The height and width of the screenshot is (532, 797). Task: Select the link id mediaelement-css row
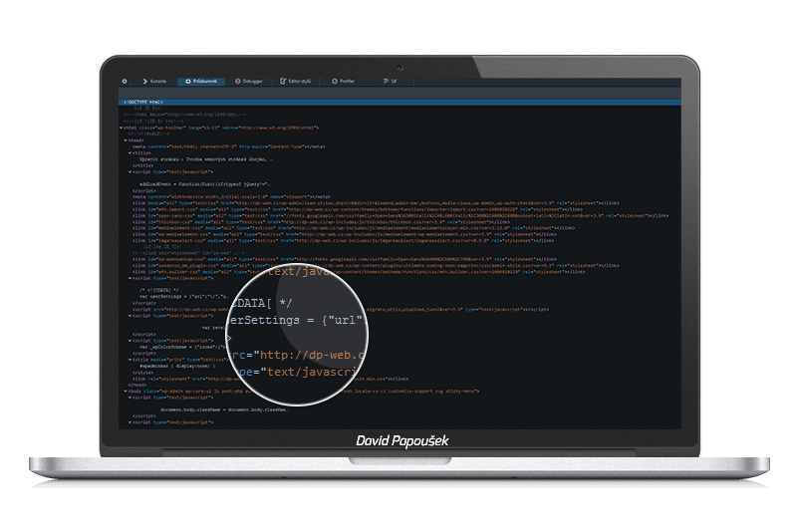(354, 228)
